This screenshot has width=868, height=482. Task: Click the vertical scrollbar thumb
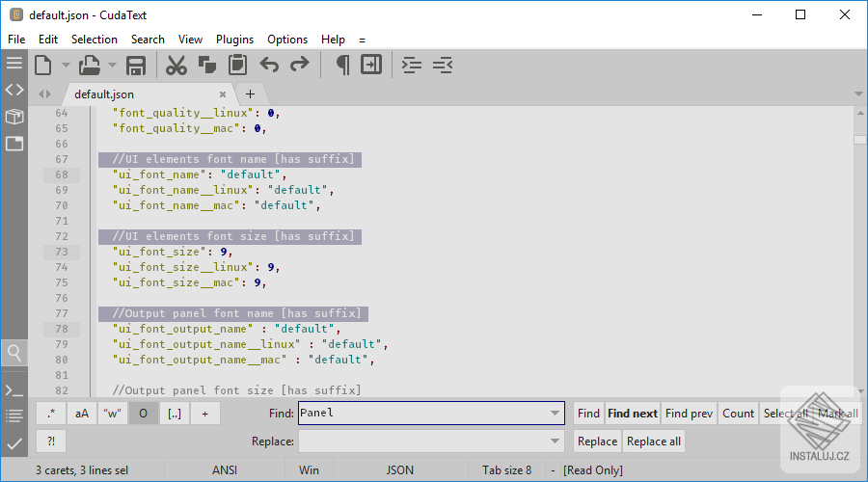coord(859,140)
